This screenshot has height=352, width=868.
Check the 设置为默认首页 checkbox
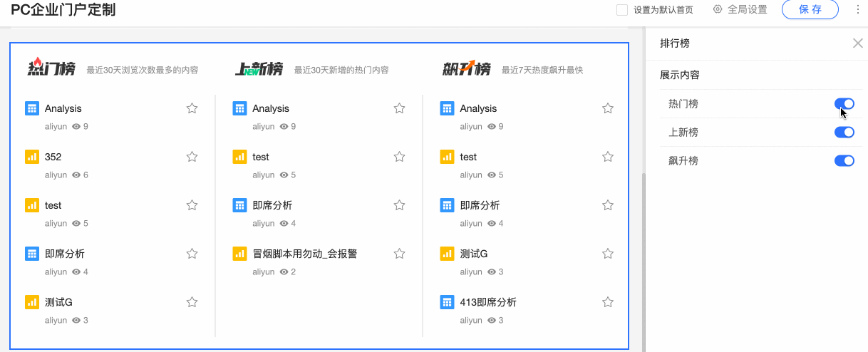coord(622,10)
